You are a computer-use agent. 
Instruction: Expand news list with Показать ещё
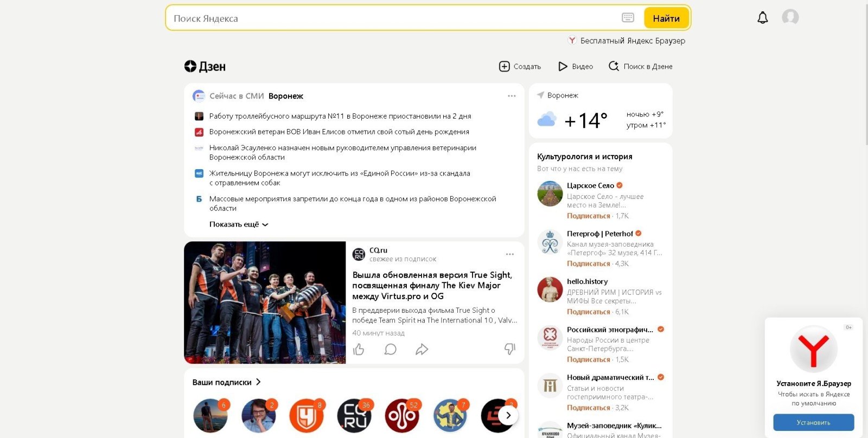coord(238,224)
